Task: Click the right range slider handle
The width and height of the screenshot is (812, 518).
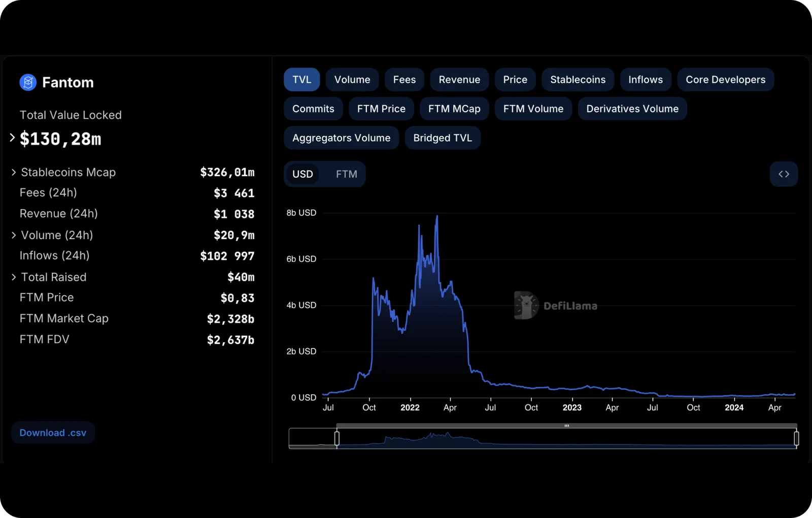Action: (796, 438)
